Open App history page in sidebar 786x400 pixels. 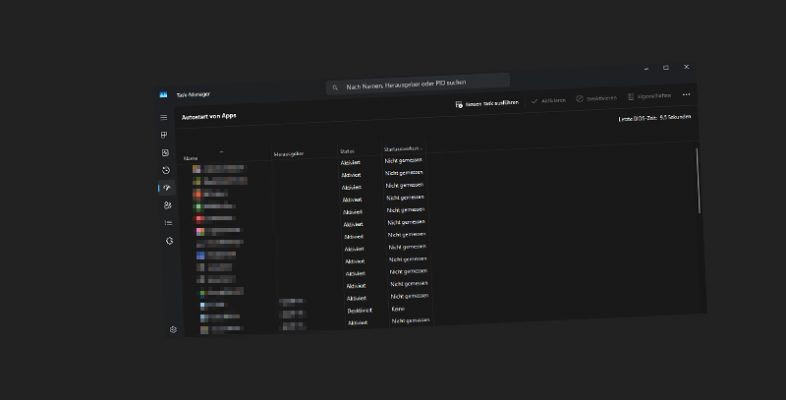point(166,170)
